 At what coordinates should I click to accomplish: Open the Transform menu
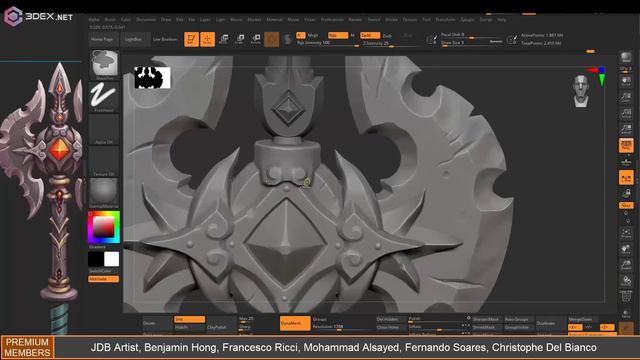click(445, 20)
